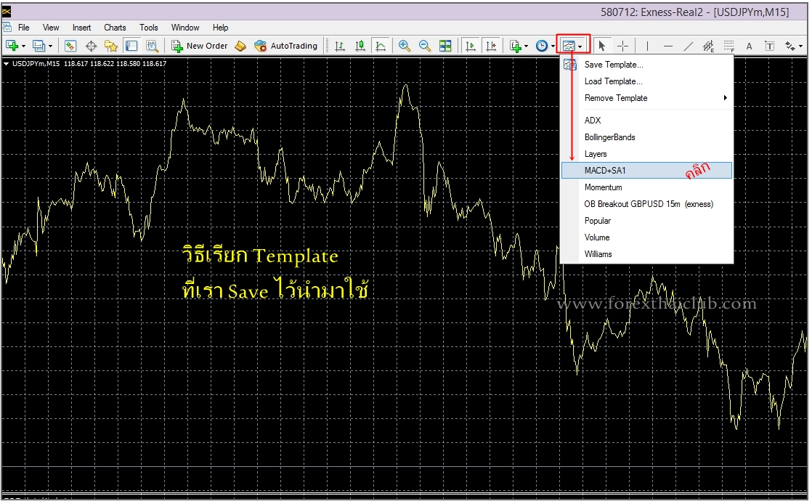
Task: Select the Equidistant Channel tool
Action: coord(708,46)
